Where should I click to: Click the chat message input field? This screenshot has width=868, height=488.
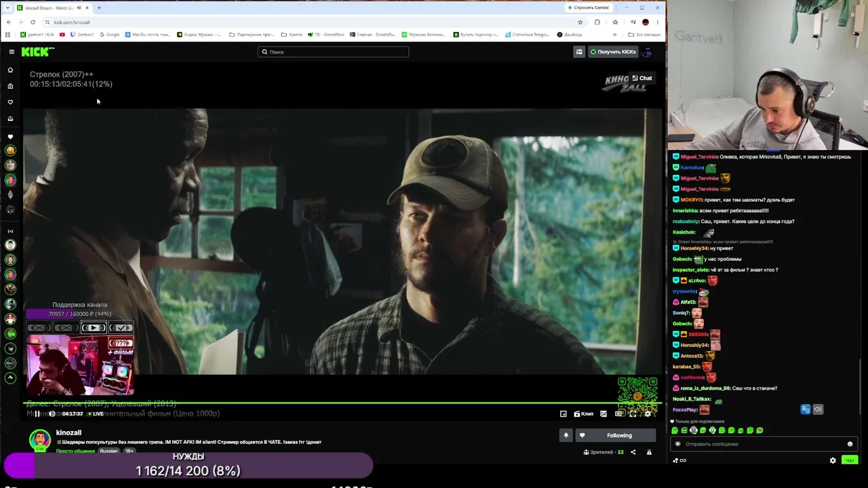[764, 444]
